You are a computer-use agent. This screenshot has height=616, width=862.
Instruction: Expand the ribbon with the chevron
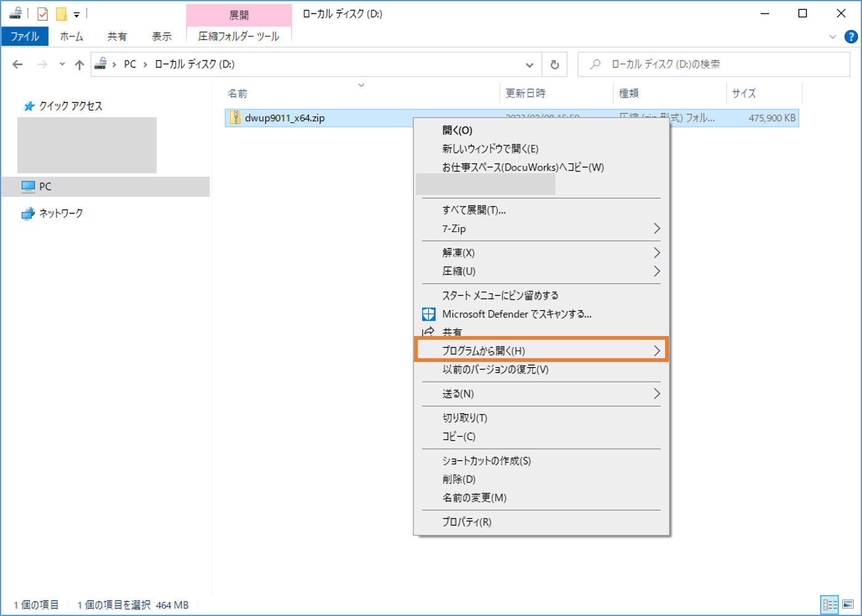pyautogui.click(x=832, y=37)
